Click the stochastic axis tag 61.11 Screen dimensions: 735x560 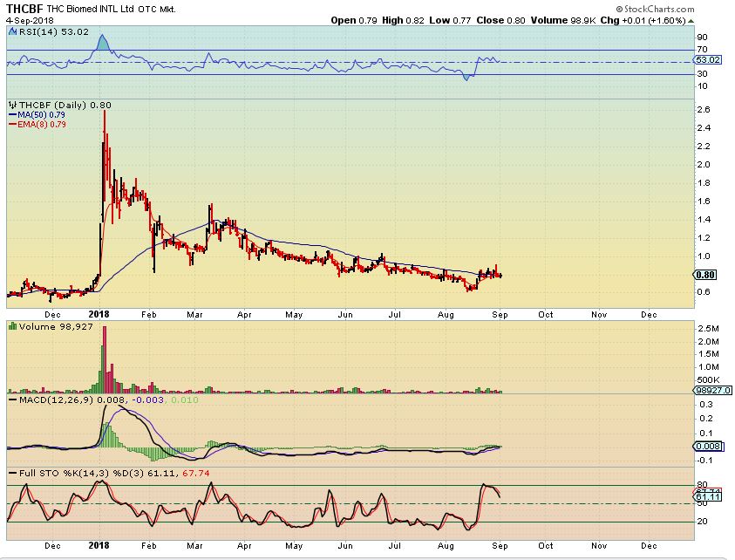point(707,496)
